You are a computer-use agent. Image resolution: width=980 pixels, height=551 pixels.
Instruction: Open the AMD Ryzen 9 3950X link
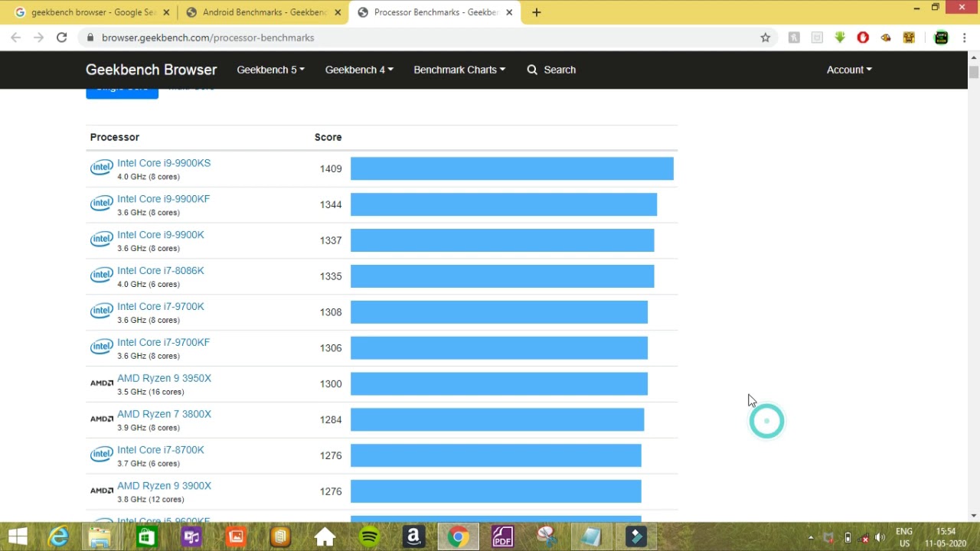164,378
